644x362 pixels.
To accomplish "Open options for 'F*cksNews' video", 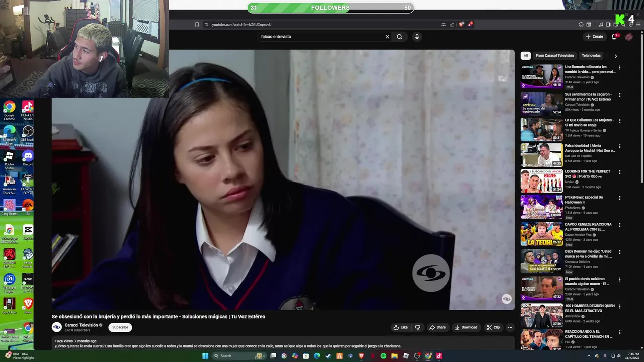I will (x=619, y=198).
